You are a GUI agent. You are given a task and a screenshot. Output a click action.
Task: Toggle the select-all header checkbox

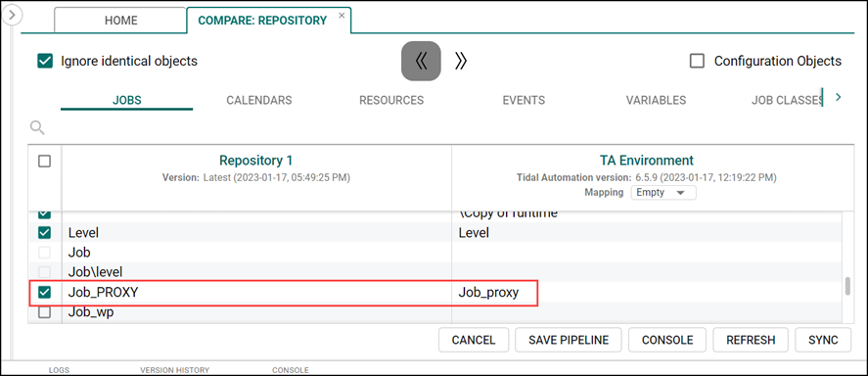pos(44,162)
